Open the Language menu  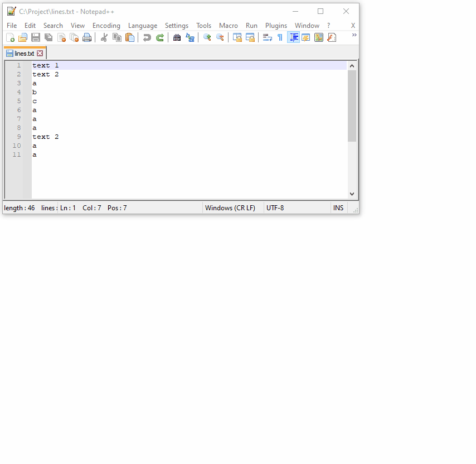click(x=143, y=25)
